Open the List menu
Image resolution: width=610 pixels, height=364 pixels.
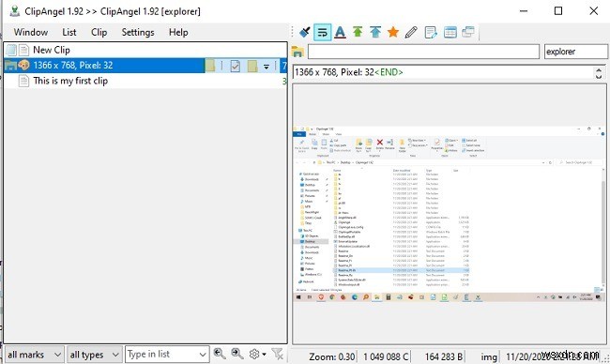[69, 32]
